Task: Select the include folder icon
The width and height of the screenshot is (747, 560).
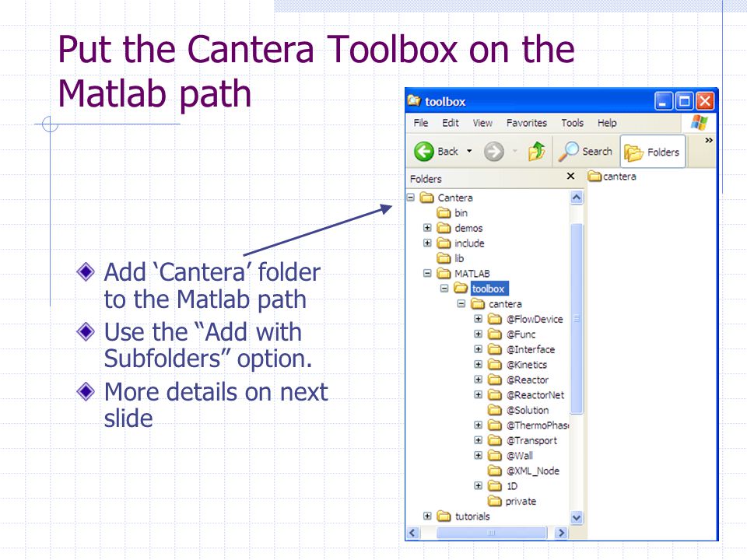Action: tap(444, 243)
